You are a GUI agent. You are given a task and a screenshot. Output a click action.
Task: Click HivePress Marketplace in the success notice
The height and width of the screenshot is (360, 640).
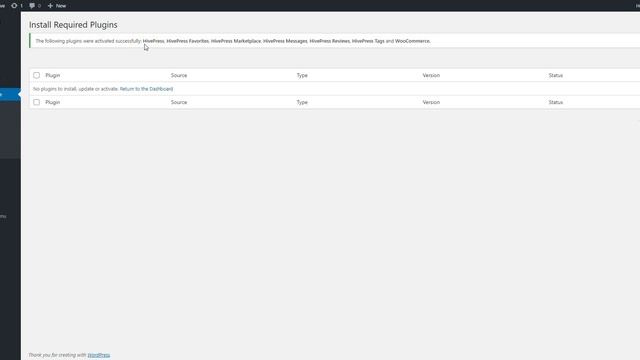point(236,41)
